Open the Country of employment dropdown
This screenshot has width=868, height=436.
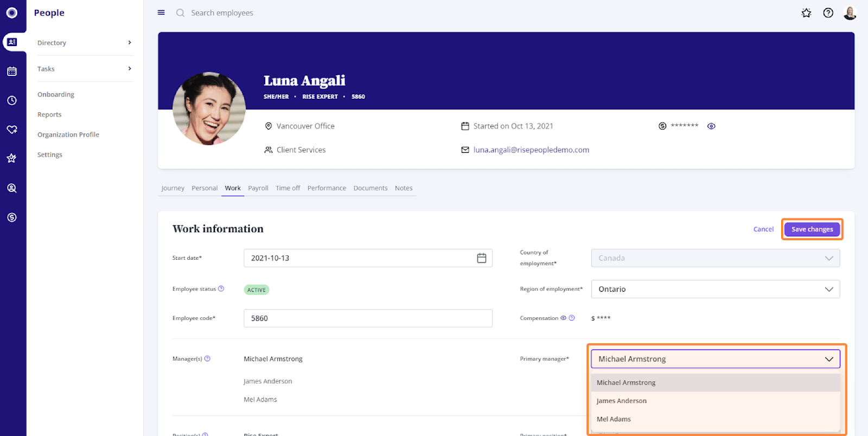click(716, 258)
